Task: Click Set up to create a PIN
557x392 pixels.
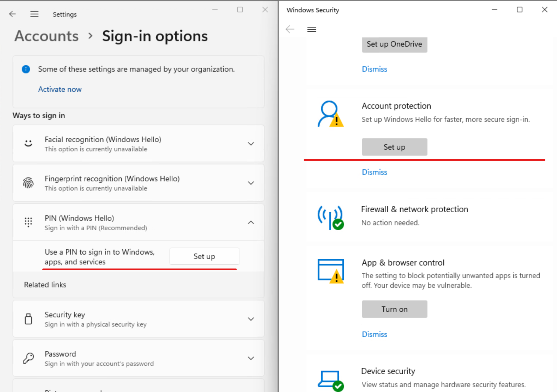Action: 204,256
